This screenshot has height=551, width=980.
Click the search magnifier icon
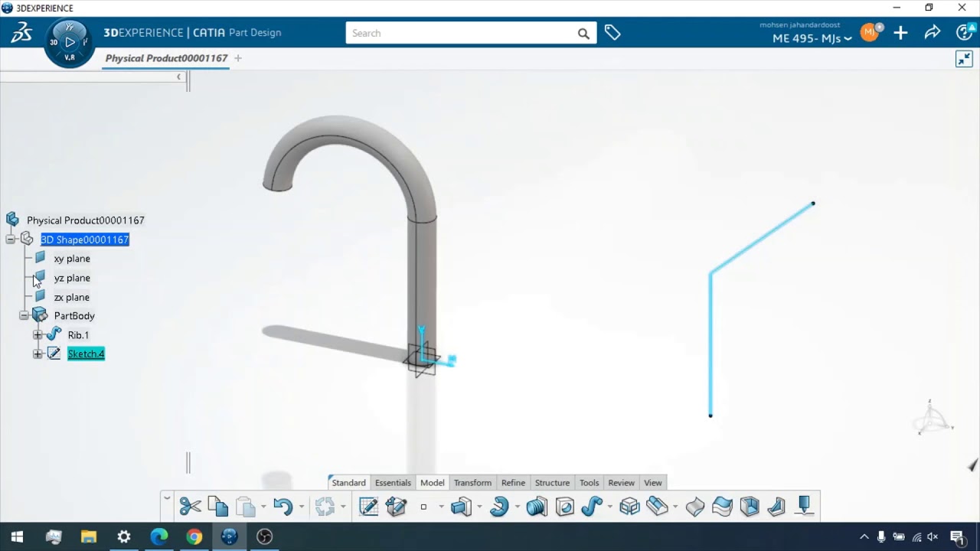[x=583, y=34]
